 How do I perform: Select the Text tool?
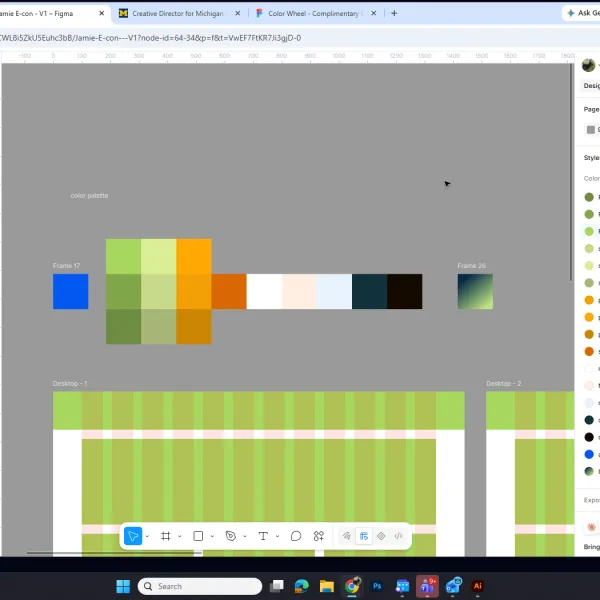(x=263, y=536)
